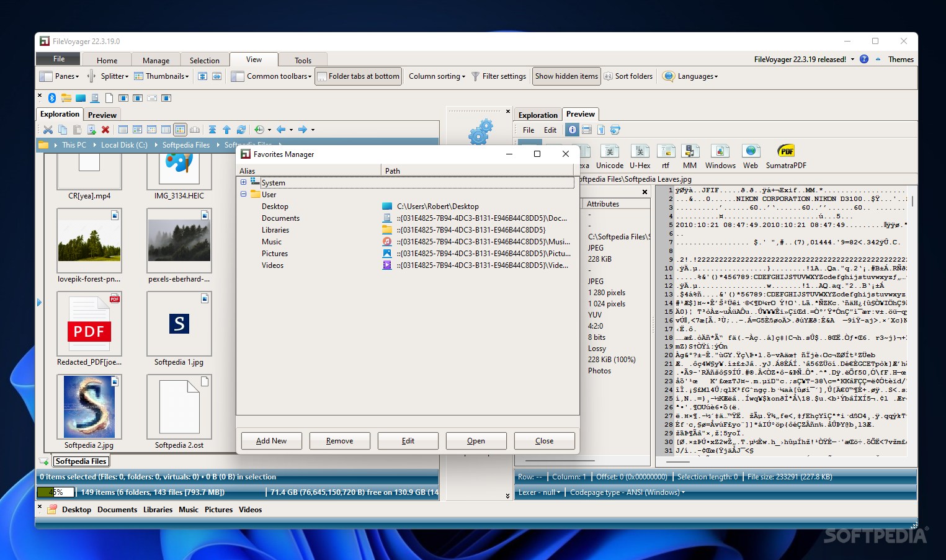Open the Common toolbars dropdown
Screen dimensions: 946x560
pos(271,76)
